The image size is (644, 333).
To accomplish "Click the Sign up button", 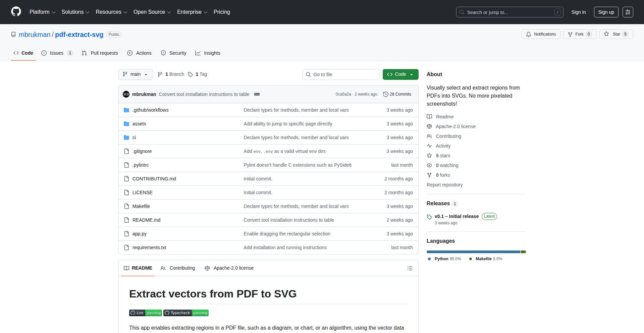I will pos(606,12).
